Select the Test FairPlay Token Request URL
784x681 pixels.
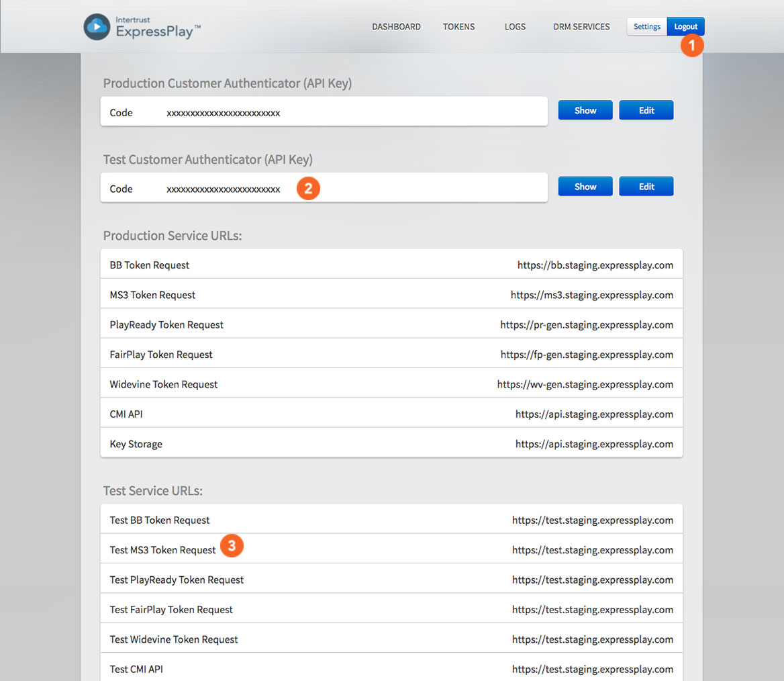click(593, 609)
